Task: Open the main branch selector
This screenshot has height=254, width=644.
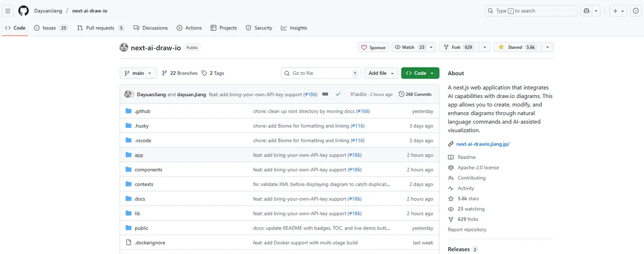Action: (138, 73)
